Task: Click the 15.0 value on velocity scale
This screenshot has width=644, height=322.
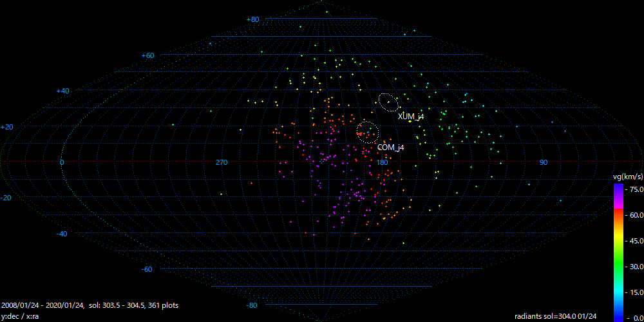Action: point(634,292)
